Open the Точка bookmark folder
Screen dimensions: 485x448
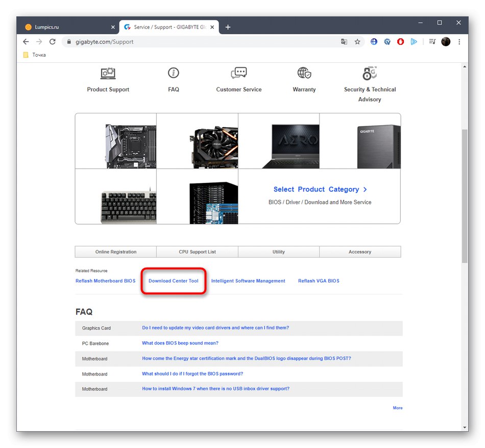35,55
